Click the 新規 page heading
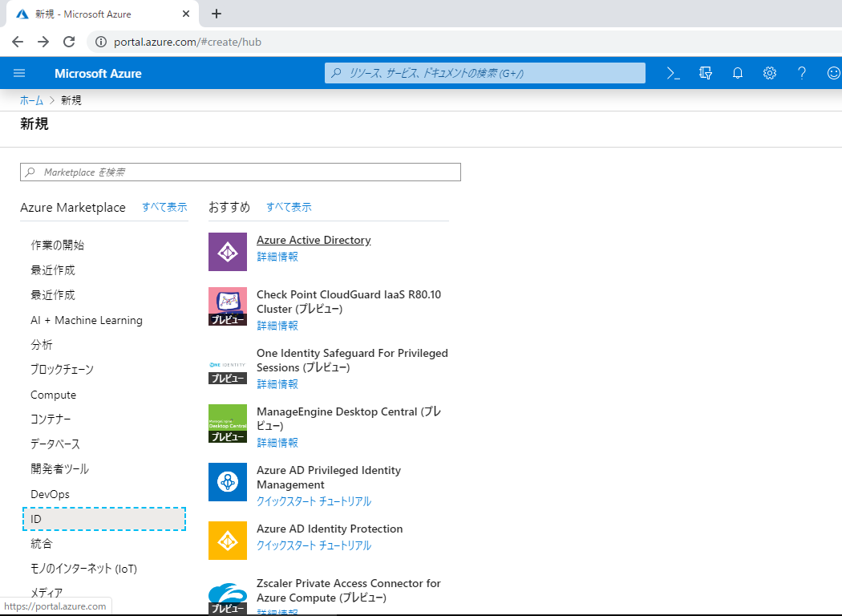Image resolution: width=842 pixels, height=616 pixels. 34,124
